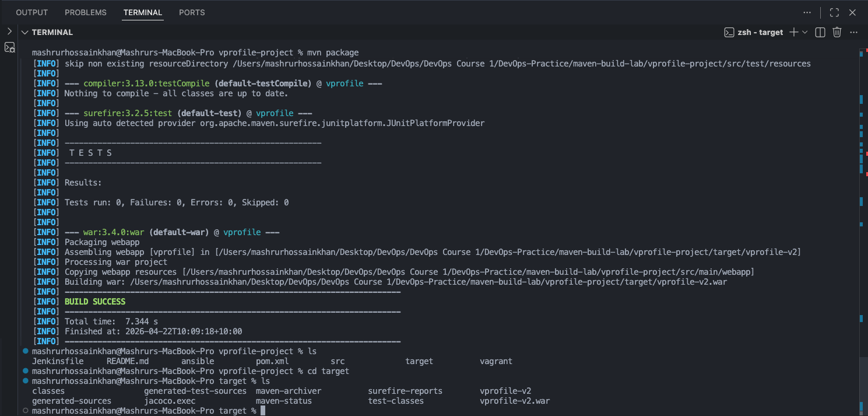The height and width of the screenshot is (416, 868).
Task: Click the war:3.4.0:war text
Action: click(x=114, y=232)
